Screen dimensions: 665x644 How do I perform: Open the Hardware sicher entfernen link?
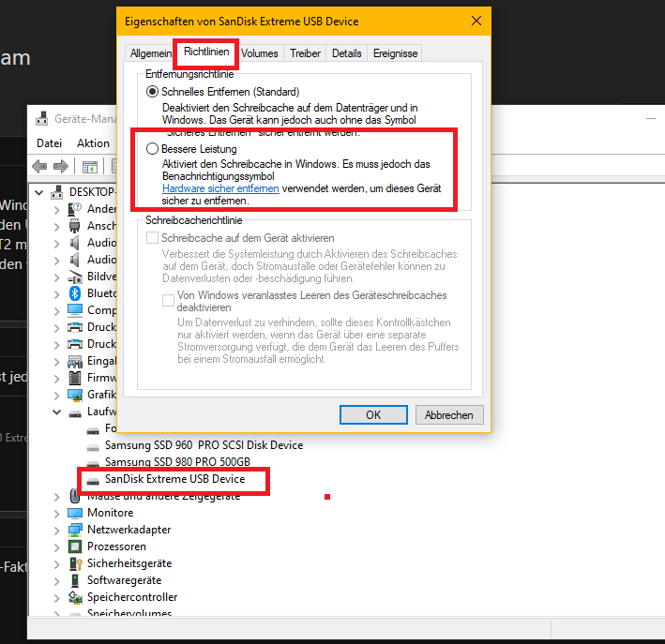pyautogui.click(x=220, y=188)
